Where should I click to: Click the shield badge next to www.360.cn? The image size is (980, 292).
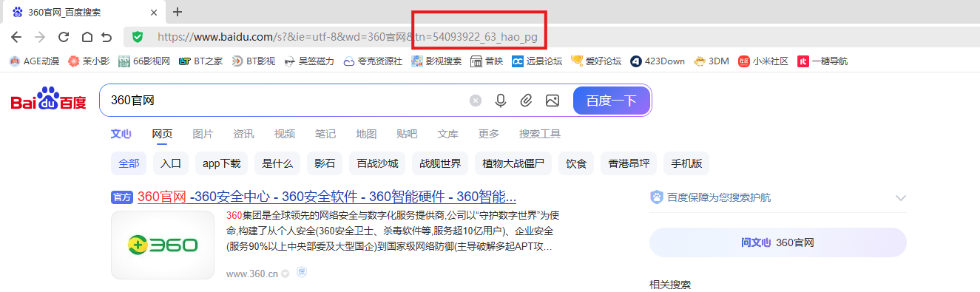[x=302, y=273]
